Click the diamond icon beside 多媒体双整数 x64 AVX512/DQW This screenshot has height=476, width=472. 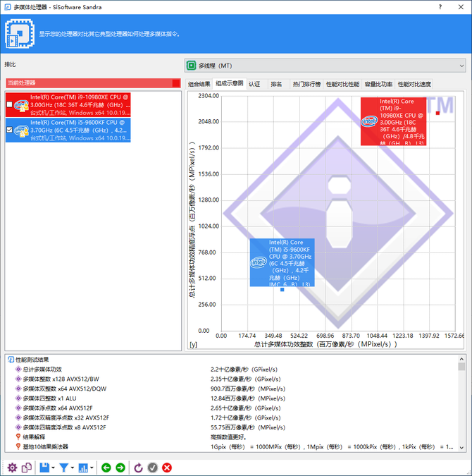pos(18,389)
